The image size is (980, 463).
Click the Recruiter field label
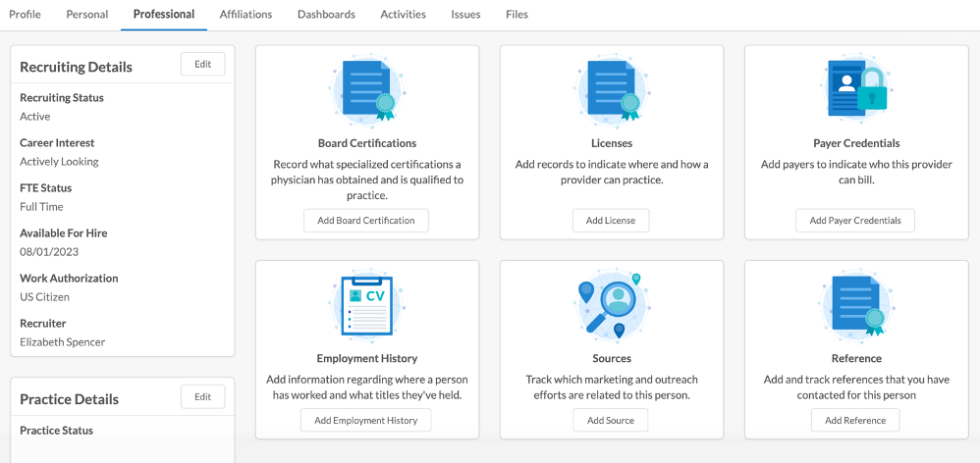43,324
